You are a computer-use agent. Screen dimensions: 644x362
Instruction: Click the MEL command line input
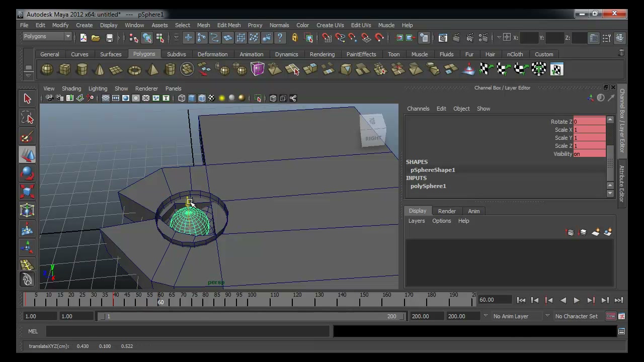tap(187, 331)
